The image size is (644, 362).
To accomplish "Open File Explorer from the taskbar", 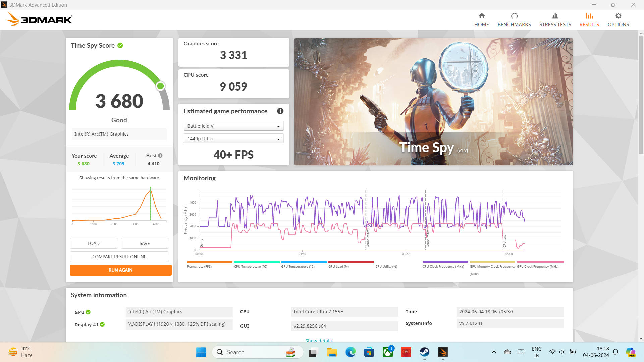I will click(x=332, y=352).
